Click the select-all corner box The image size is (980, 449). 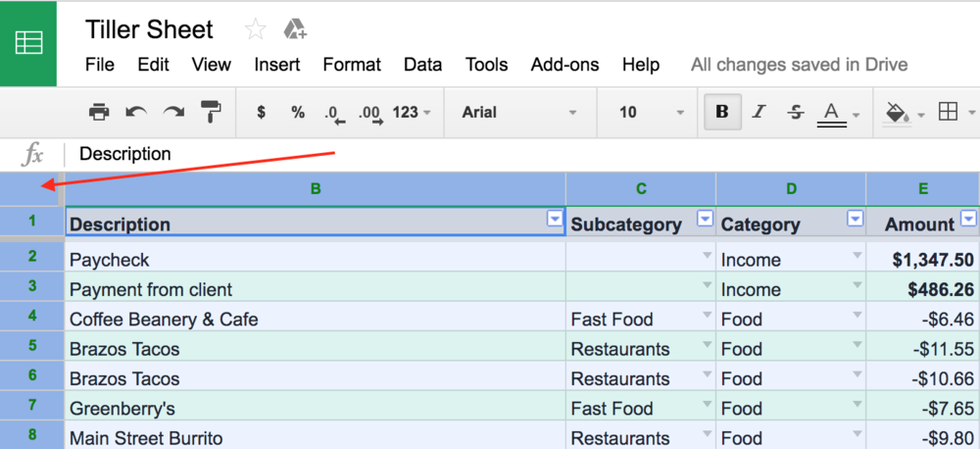pos(28,189)
